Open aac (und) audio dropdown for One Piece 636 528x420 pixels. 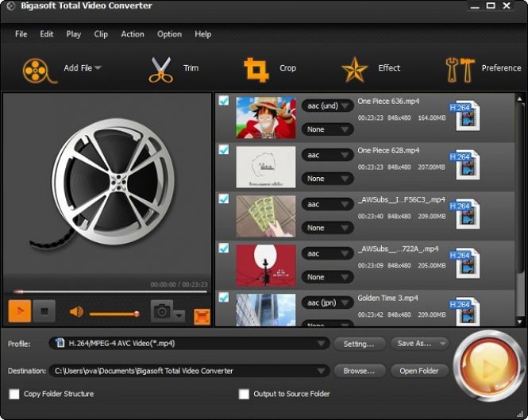coord(327,106)
